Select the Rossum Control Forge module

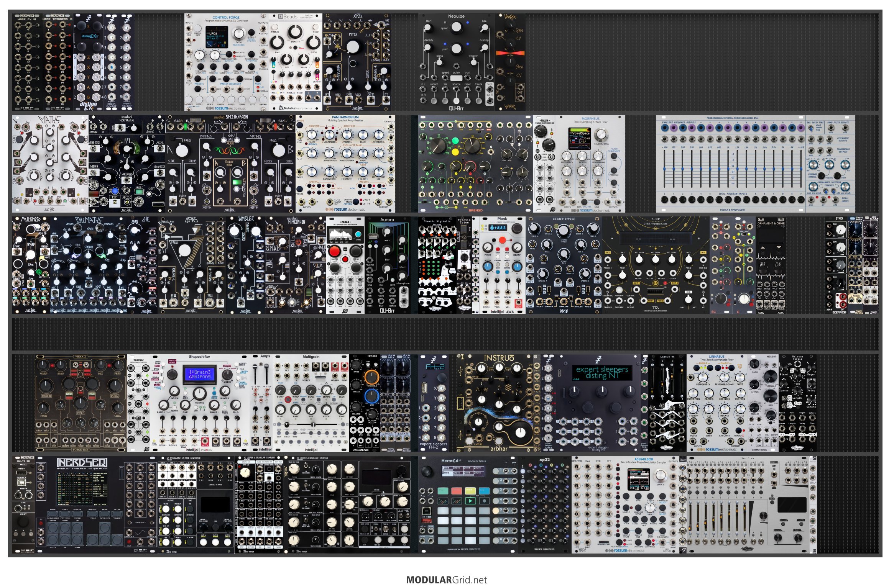(x=226, y=62)
